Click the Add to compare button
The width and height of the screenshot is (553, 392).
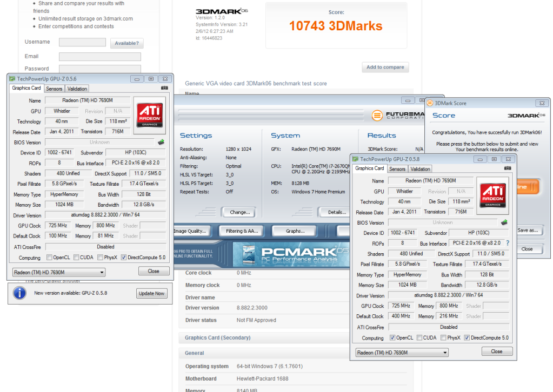coord(385,67)
